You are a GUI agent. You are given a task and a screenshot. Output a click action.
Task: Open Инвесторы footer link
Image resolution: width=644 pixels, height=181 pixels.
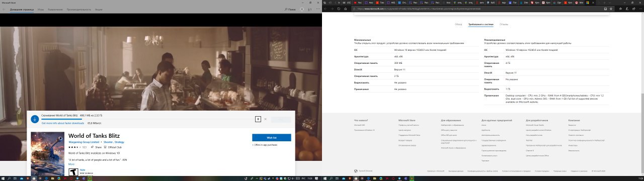click(573, 145)
